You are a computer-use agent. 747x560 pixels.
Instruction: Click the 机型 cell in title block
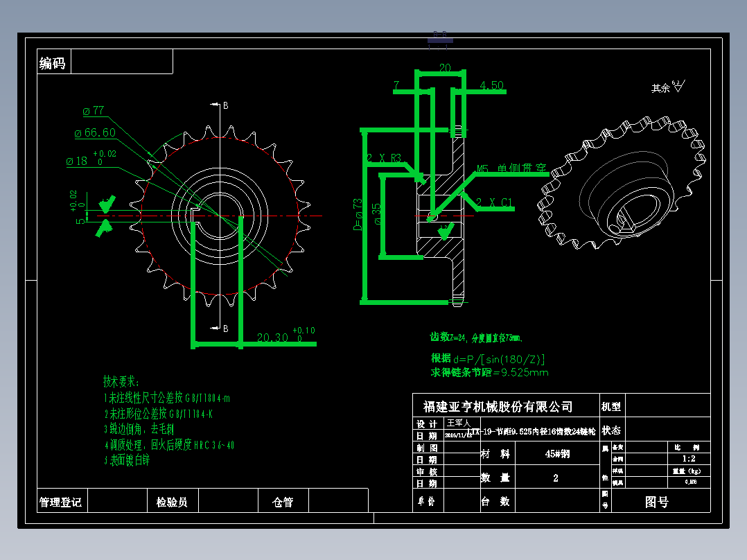point(612,406)
